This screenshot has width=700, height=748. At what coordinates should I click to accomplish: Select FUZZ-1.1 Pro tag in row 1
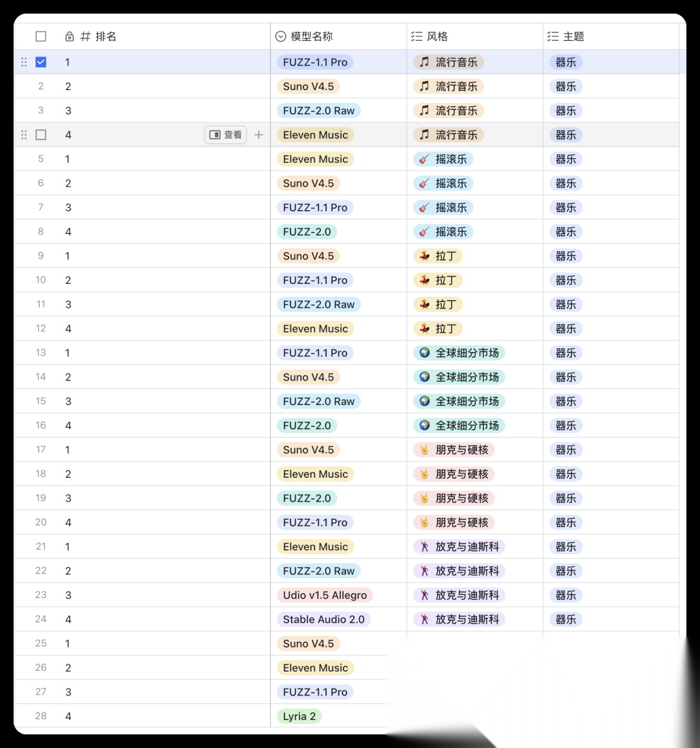click(315, 62)
